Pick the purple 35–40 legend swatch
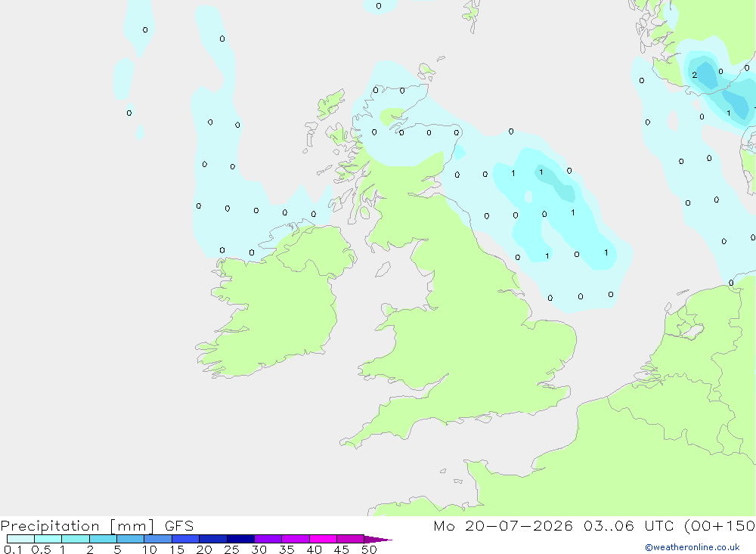The height and width of the screenshot is (554, 756). coord(295,539)
